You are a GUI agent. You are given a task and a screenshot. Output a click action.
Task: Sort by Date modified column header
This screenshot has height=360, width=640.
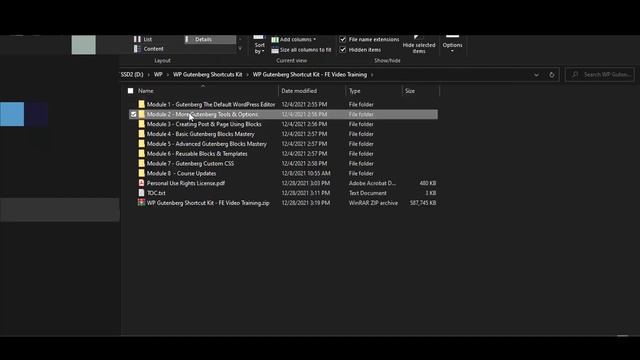(x=299, y=91)
